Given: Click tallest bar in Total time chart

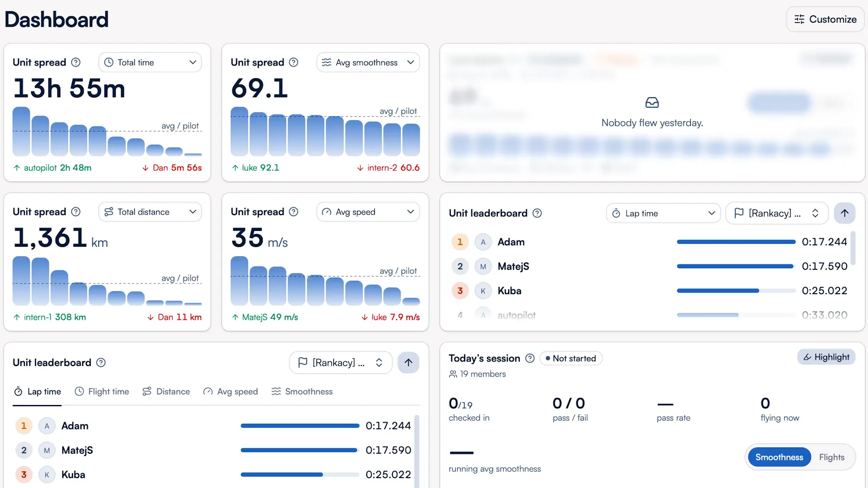Looking at the screenshot, I should click(x=21, y=131).
